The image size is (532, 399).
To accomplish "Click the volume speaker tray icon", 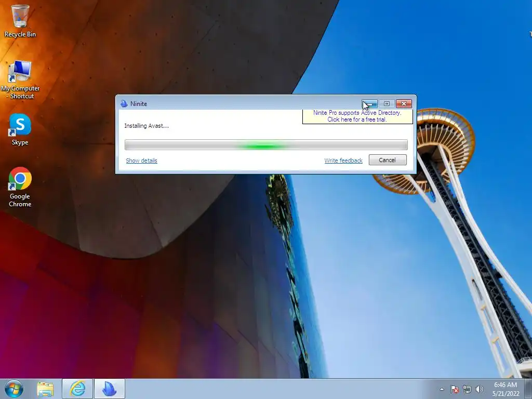I will pos(479,389).
